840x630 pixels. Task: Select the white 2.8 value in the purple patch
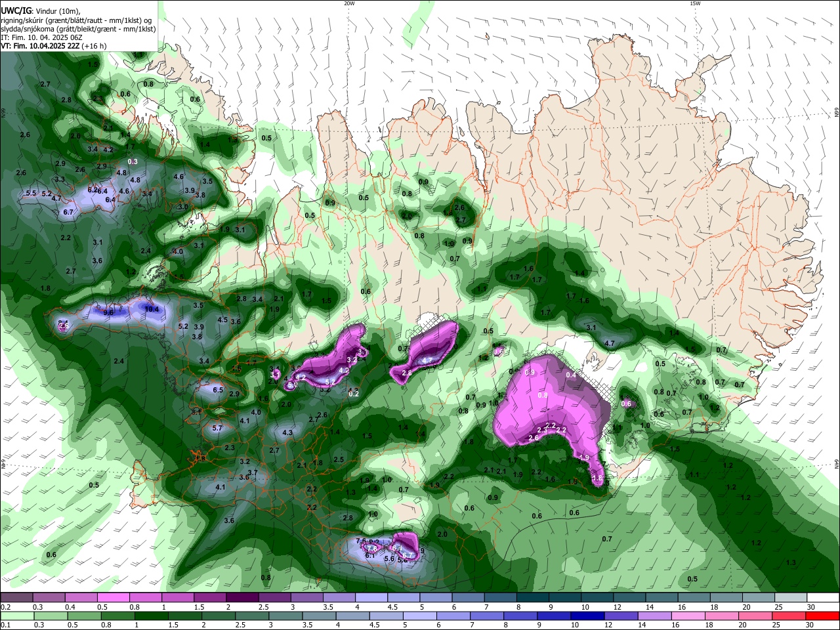[x=407, y=373]
